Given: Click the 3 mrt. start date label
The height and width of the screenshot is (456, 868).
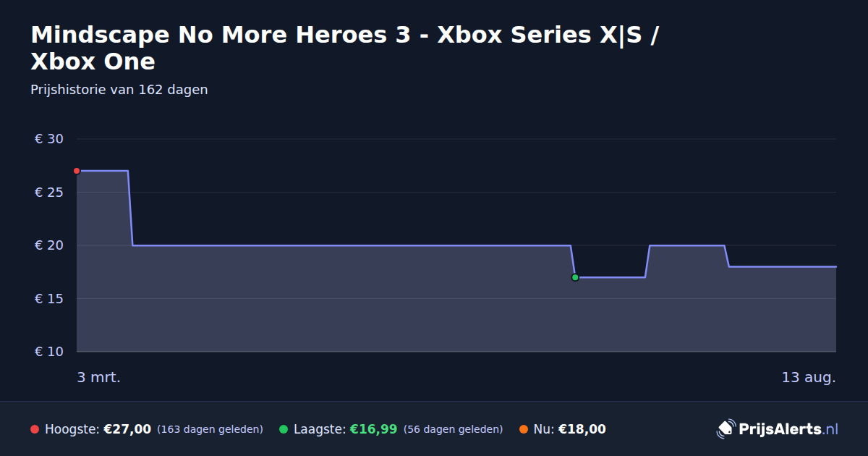Looking at the screenshot, I should [99, 378].
